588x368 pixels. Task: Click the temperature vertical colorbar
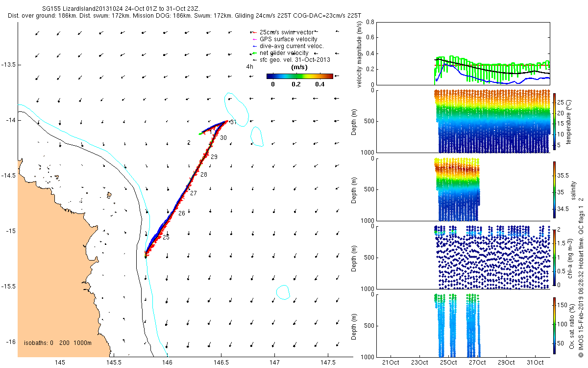[554, 121]
